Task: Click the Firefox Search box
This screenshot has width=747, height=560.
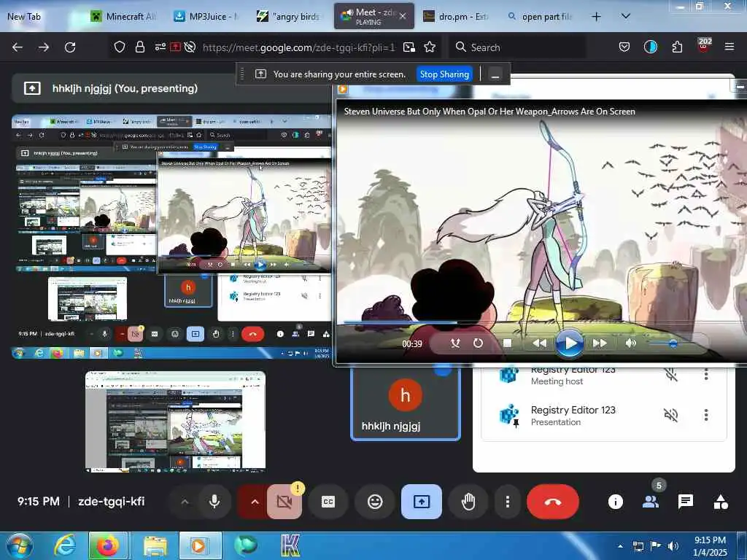Action: point(518,47)
